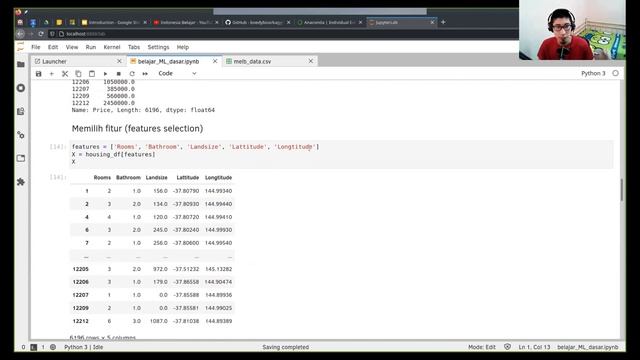Click the kernel status circle indicator

point(616,73)
